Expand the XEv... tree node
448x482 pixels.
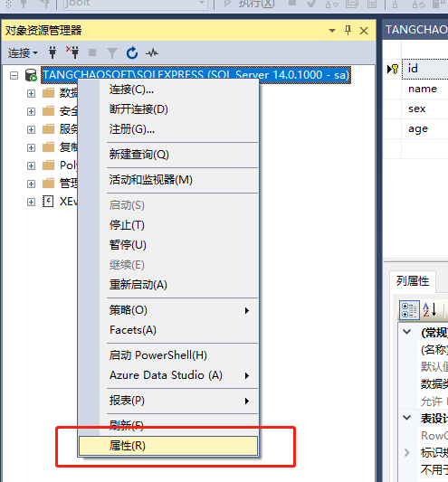pos(31,202)
